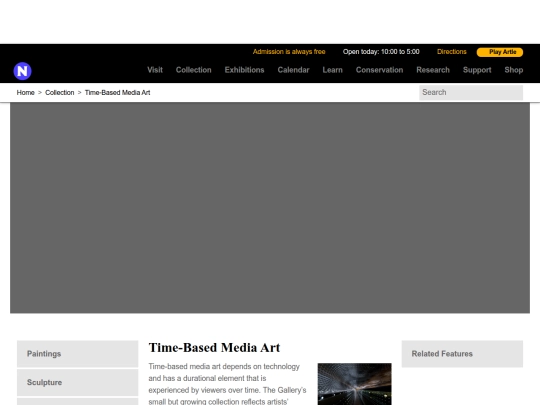
Task: Open the Learn navigation item
Action: tap(333, 70)
